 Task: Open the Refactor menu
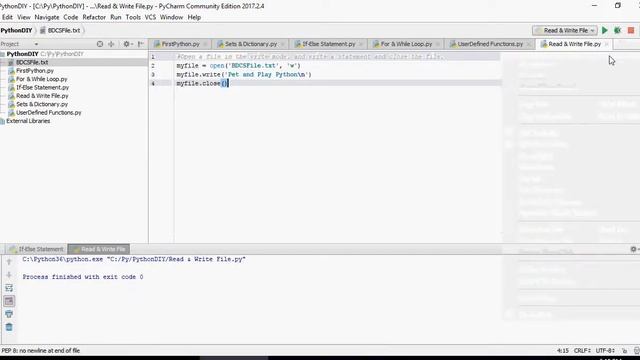[x=94, y=17]
